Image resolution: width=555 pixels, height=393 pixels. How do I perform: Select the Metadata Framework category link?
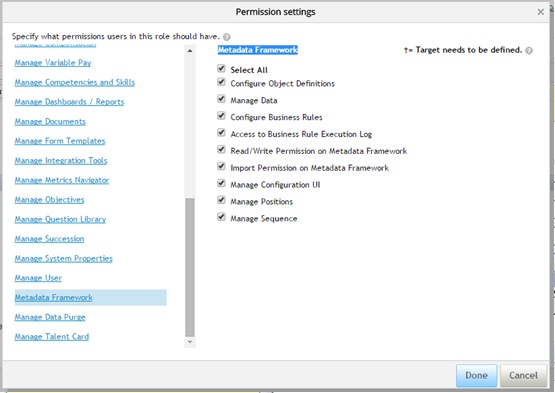(53, 298)
